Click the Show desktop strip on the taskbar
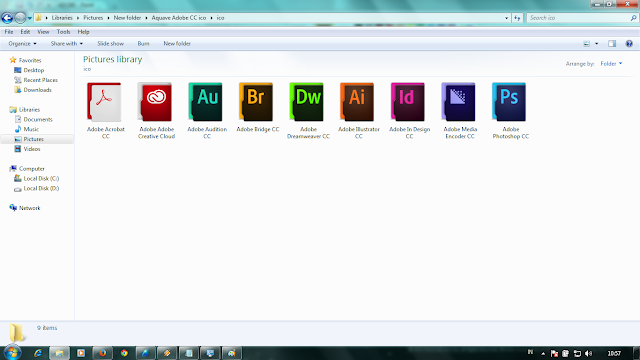 637,353
